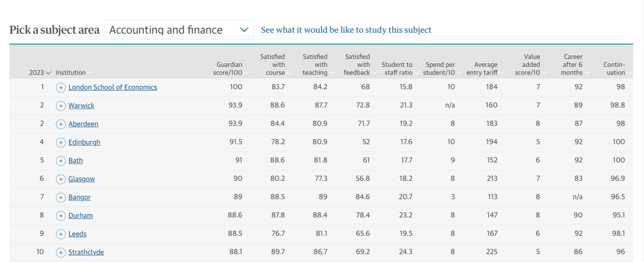Open the London School of Economics link
The width and height of the screenshot is (644, 262).
point(113,87)
